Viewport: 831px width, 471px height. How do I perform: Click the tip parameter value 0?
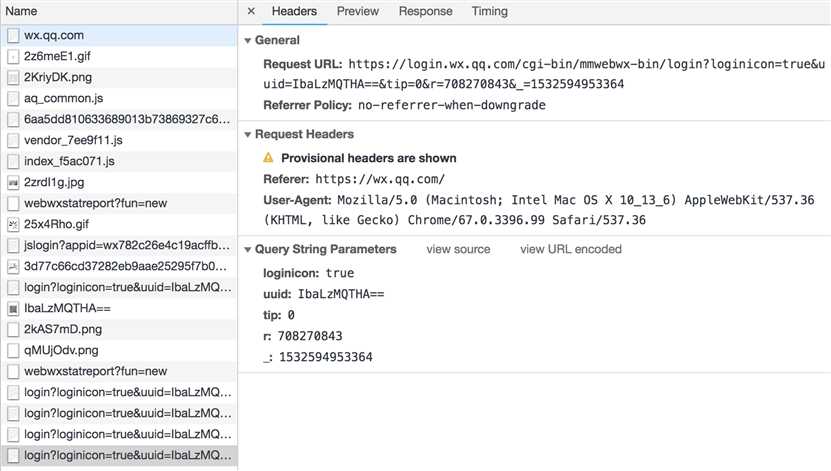pos(291,315)
